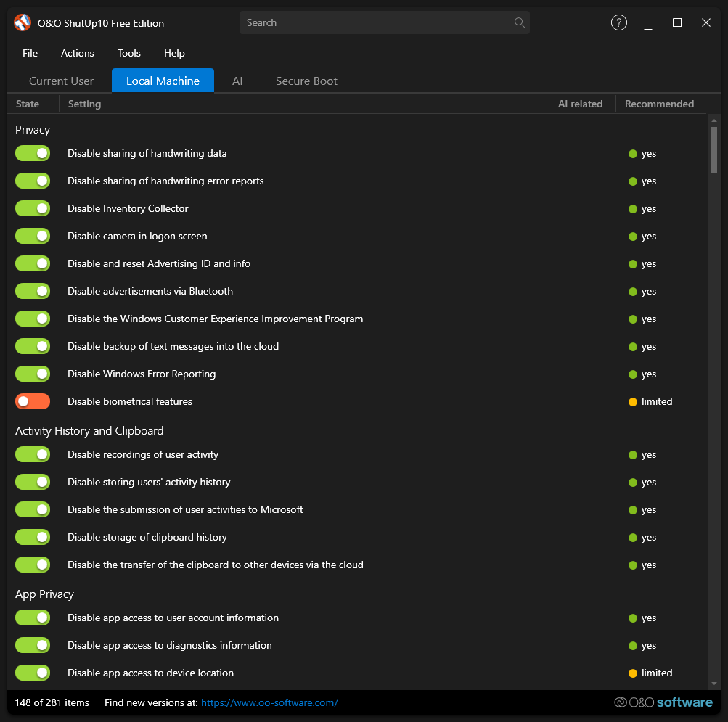This screenshot has width=728, height=722.
Task: Collapse the Privacy section header
Action: tap(33, 130)
